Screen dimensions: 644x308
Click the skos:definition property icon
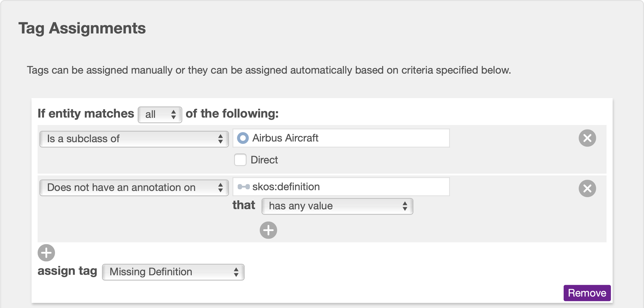point(243,187)
